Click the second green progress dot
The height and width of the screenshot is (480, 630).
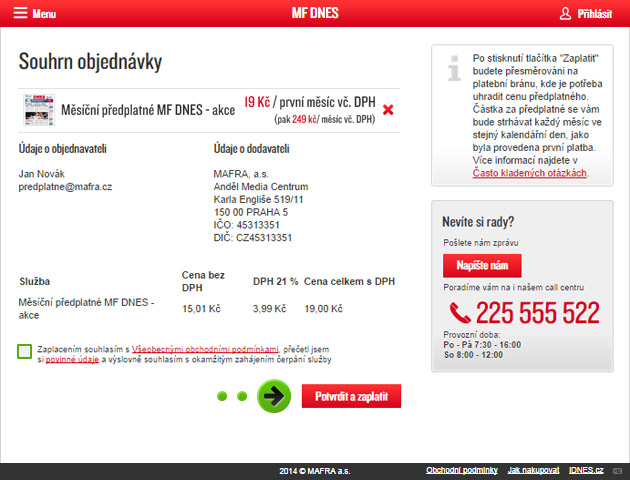point(242,396)
